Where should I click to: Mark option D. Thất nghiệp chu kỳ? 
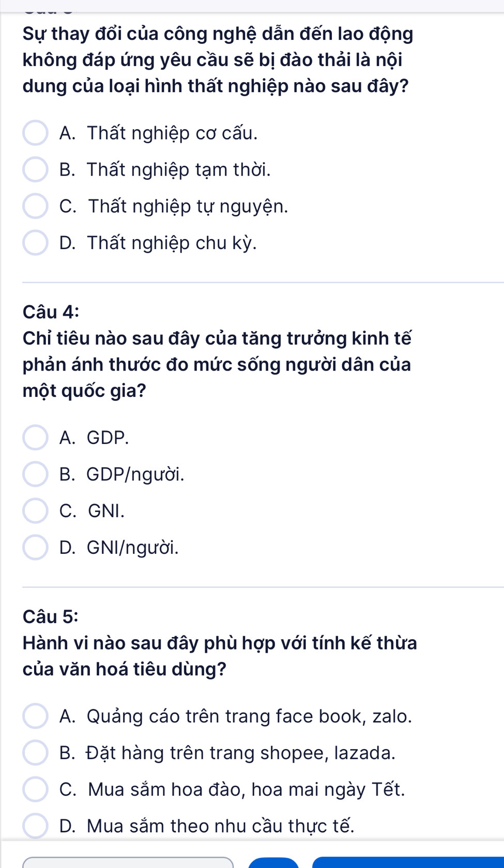tap(36, 243)
